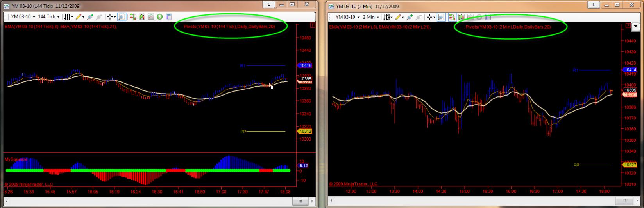Open chart style menu in 144 Tick window

(x=68, y=17)
